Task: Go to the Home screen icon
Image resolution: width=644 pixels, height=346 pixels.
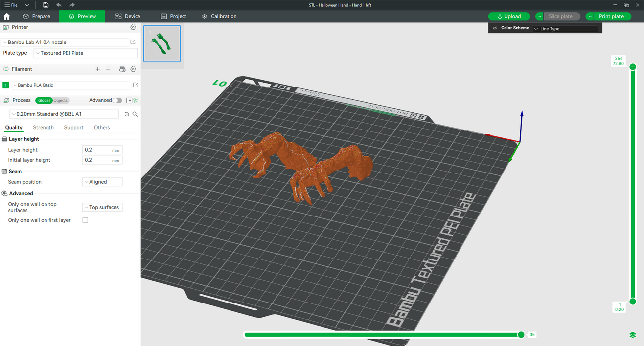Action: click(7, 16)
